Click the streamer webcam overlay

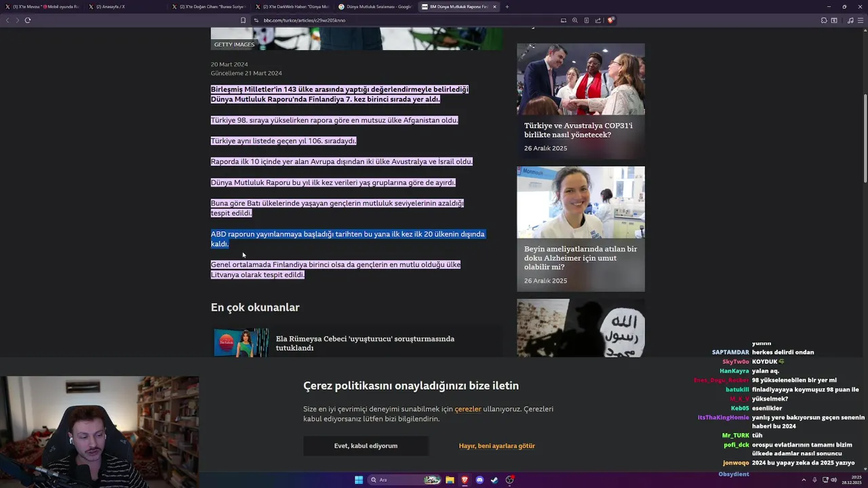(x=100, y=432)
